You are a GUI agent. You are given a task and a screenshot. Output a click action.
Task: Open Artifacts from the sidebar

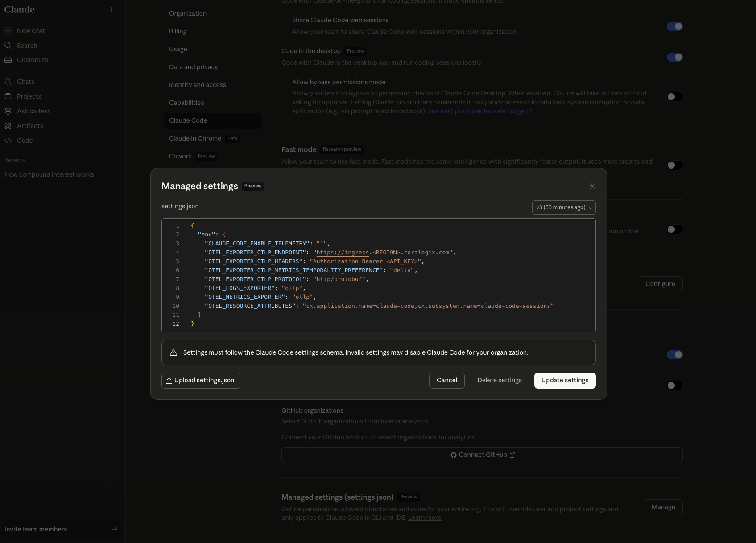coord(30,126)
